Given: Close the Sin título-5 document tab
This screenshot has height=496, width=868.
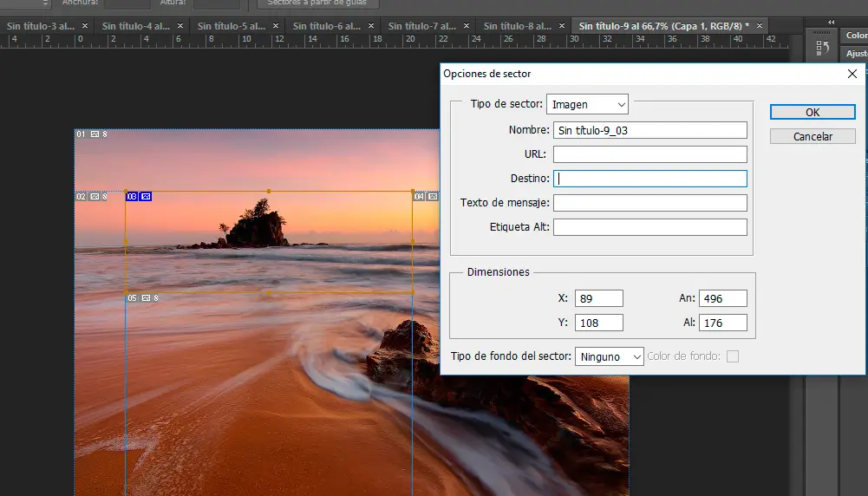Looking at the screenshot, I should click(x=275, y=26).
